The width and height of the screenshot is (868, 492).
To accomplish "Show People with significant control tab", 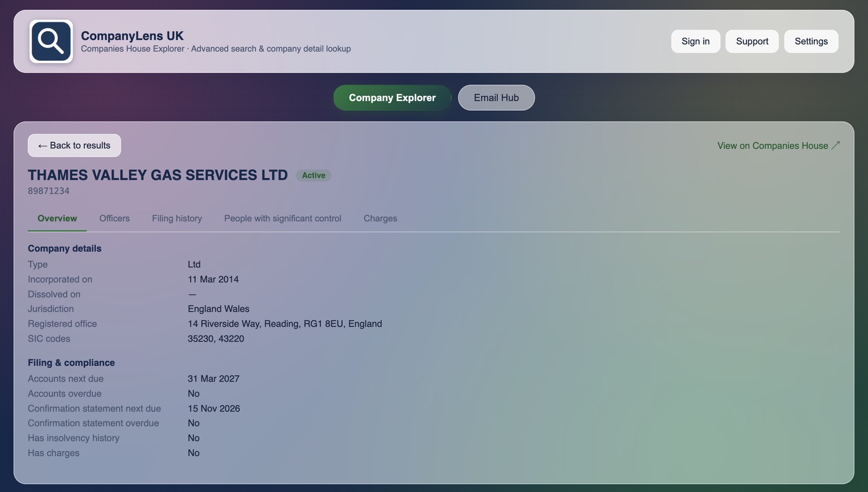I will pos(283,218).
